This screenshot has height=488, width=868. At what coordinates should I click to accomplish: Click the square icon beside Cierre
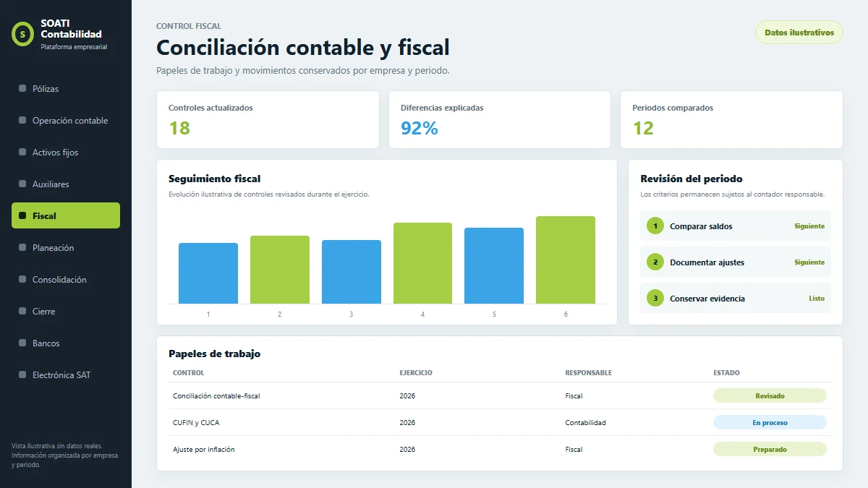(x=22, y=311)
